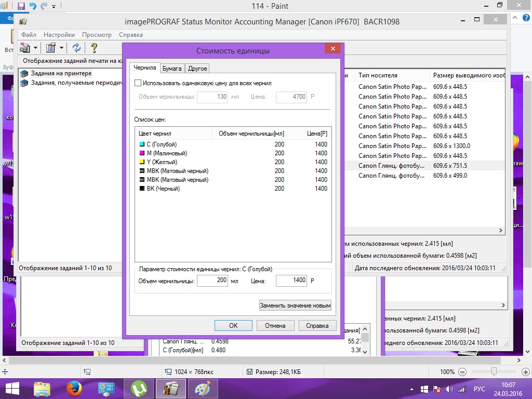Show hidden tray icons with the up arrow

tap(412, 389)
